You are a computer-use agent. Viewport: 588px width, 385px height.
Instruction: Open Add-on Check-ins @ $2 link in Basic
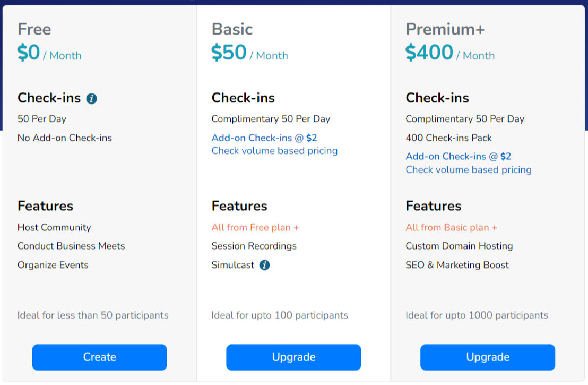click(264, 138)
